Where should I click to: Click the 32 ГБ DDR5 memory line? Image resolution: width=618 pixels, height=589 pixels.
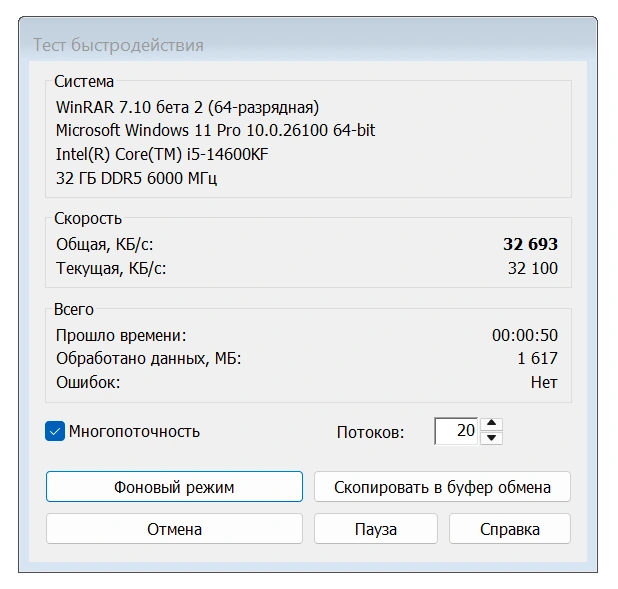click(136, 179)
